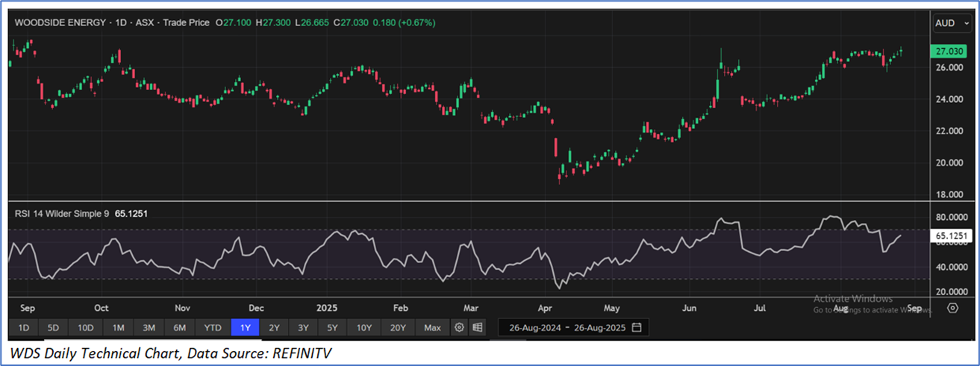Select the 5D time range
Viewport: 980px width, 366px height.
point(54,327)
